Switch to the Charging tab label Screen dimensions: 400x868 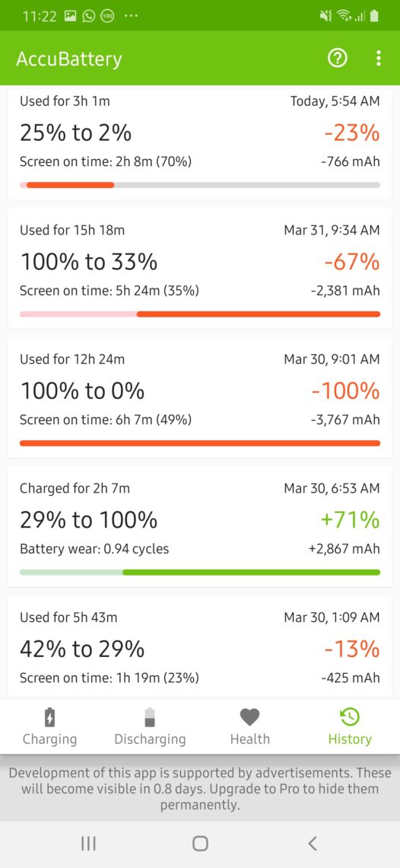[x=49, y=739]
